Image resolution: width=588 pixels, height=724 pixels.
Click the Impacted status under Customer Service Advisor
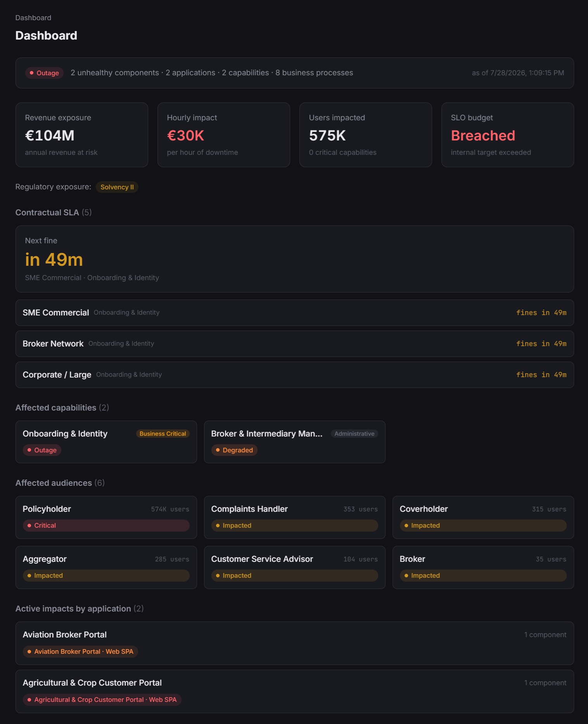pos(295,575)
